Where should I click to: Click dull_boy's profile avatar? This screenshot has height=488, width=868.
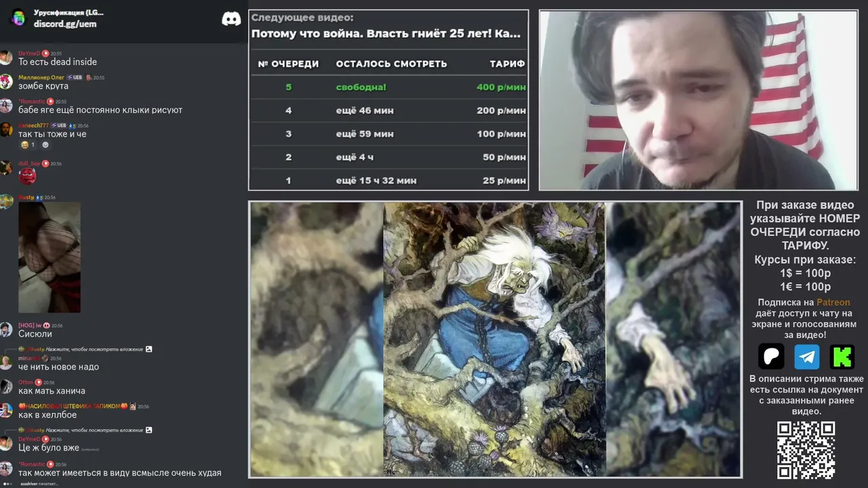coord(5,168)
